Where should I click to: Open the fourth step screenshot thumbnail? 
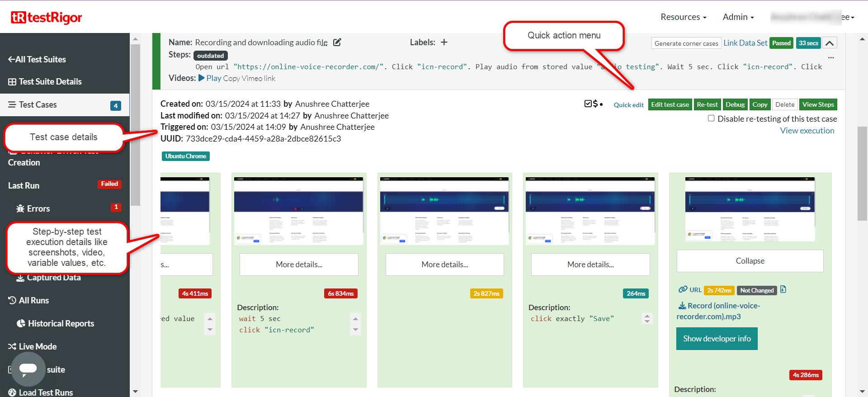click(590, 211)
